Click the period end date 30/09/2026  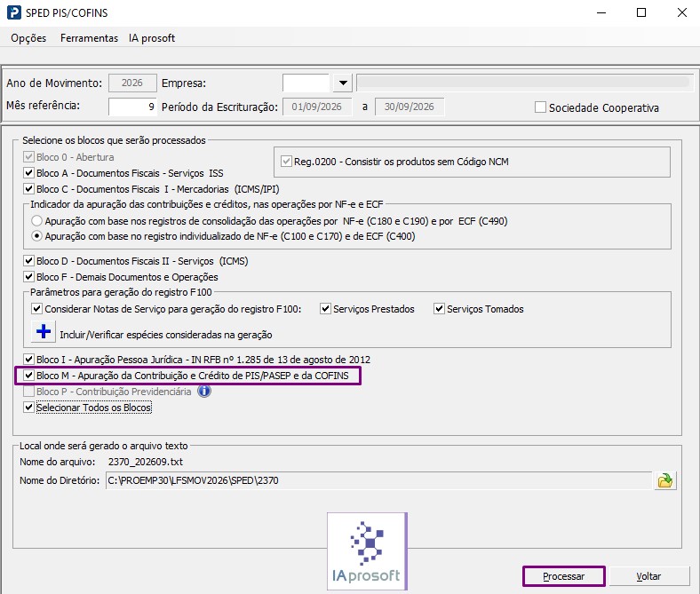pos(410,107)
